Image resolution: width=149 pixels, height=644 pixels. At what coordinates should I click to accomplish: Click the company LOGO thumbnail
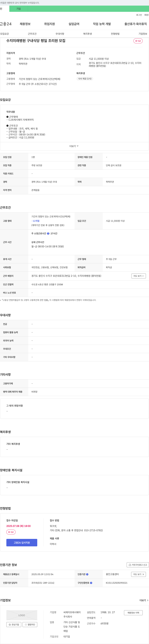pyautogui.click(x=22, y=615)
